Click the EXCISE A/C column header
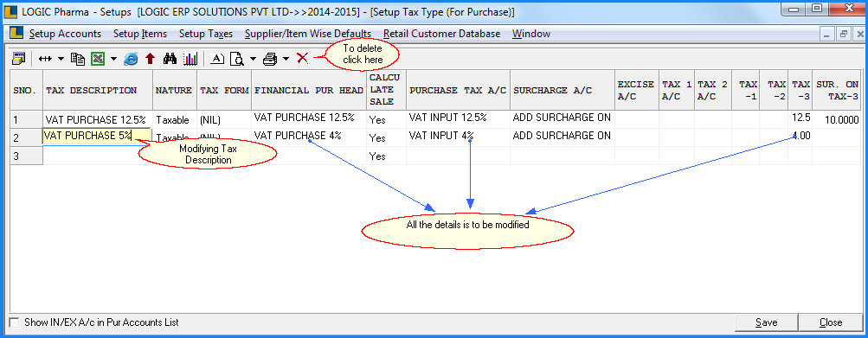 pyautogui.click(x=637, y=90)
